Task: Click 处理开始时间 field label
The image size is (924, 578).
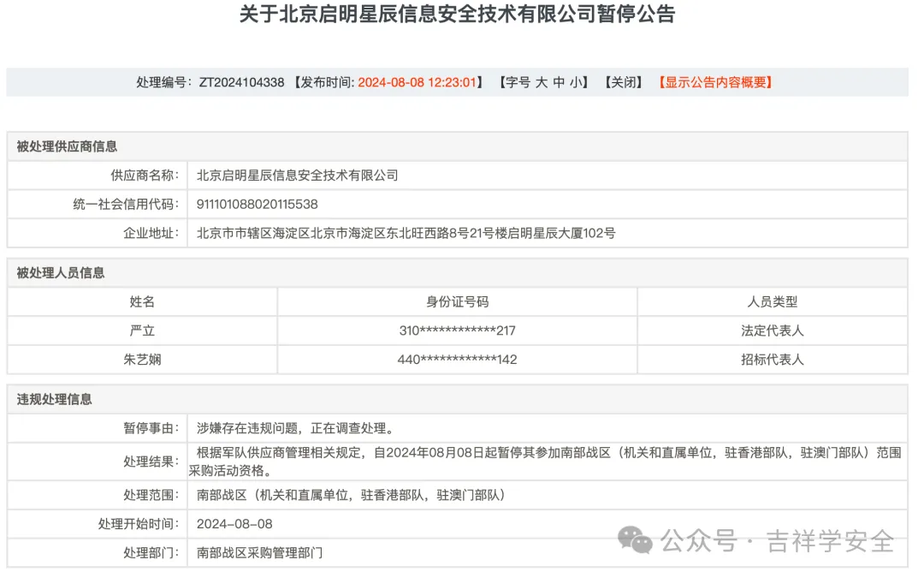Action: point(138,524)
